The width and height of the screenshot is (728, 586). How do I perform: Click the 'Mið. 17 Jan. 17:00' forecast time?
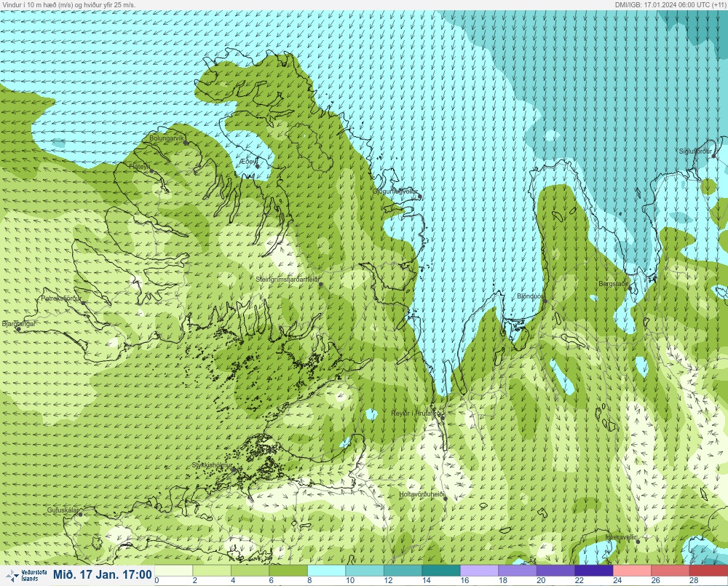(102, 575)
